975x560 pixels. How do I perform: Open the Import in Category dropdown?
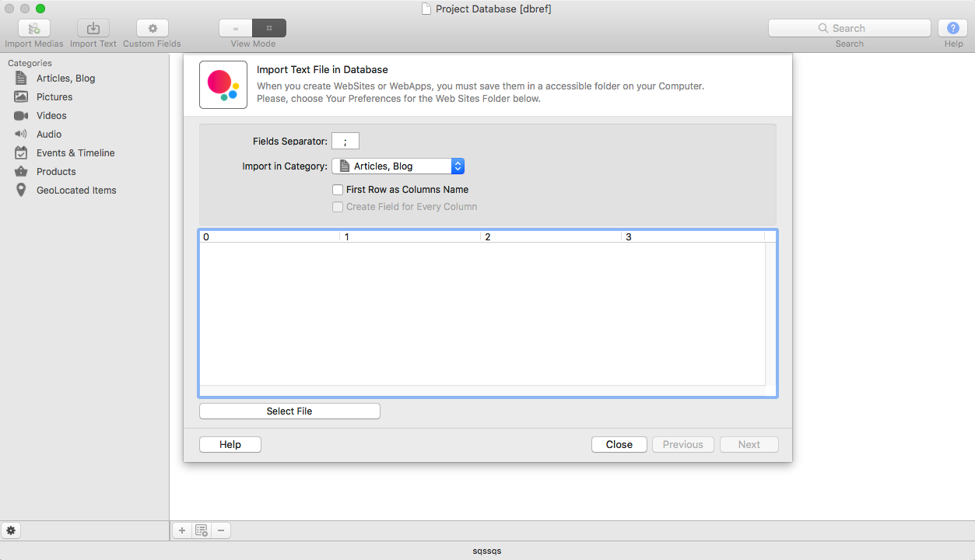coord(398,166)
